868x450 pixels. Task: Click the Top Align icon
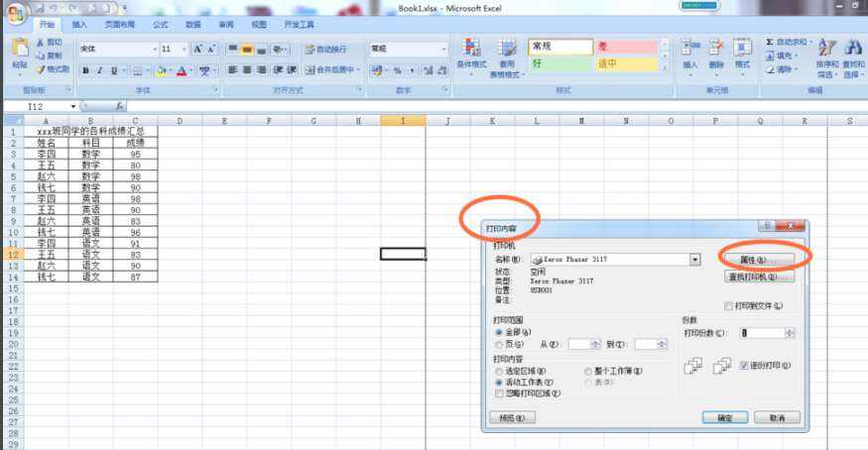click(233, 50)
